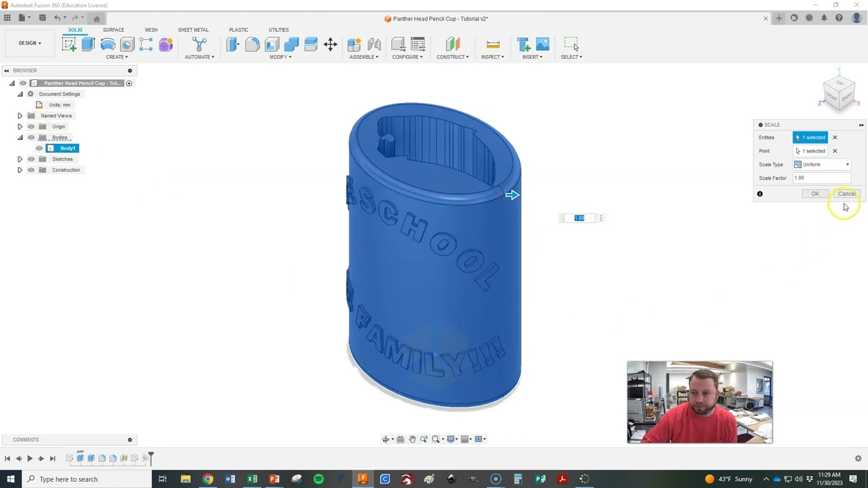Click the Entities 1 selected button
The width and height of the screenshot is (868, 488).
tap(810, 138)
